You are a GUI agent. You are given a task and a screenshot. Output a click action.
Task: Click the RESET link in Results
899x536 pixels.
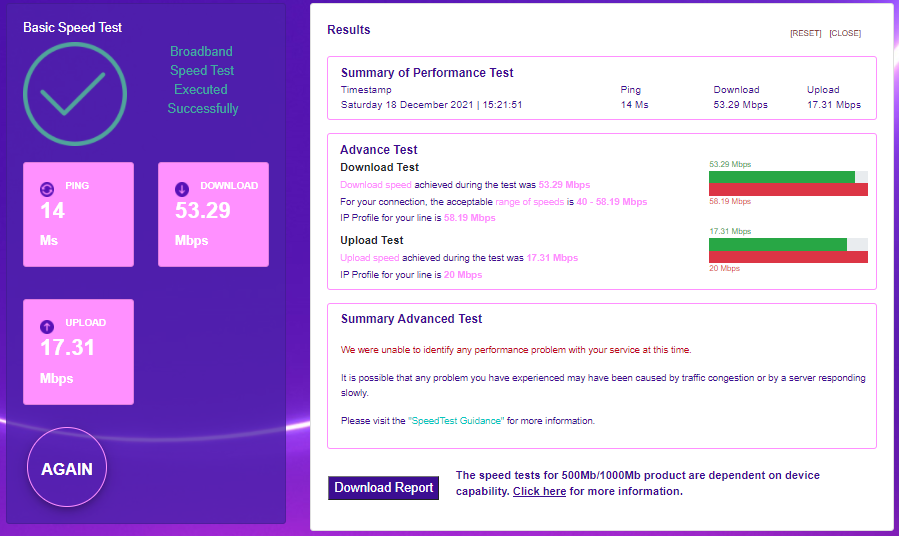[x=805, y=33]
